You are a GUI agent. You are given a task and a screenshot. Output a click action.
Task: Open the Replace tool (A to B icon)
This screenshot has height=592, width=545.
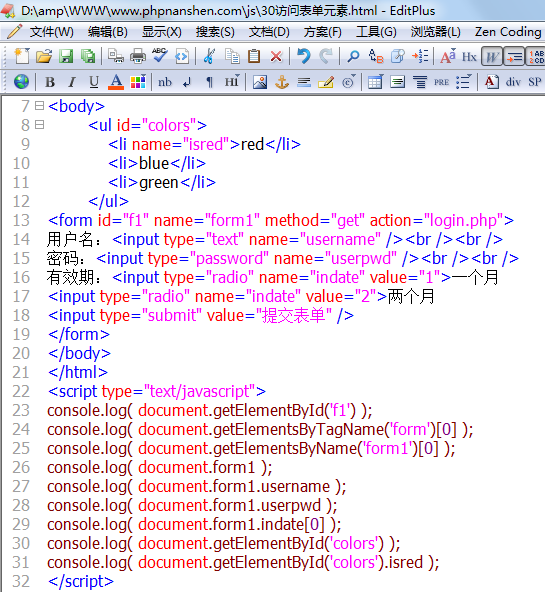(x=376, y=57)
